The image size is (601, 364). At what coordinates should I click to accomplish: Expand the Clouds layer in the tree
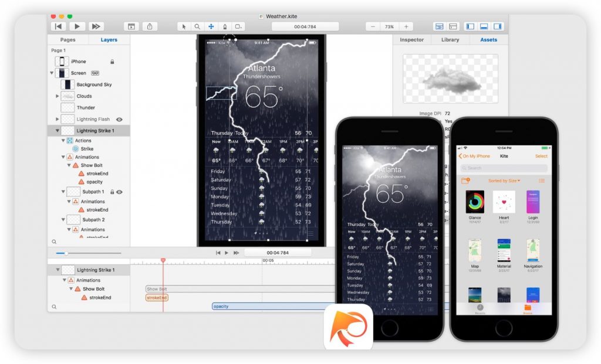pyautogui.click(x=58, y=96)
